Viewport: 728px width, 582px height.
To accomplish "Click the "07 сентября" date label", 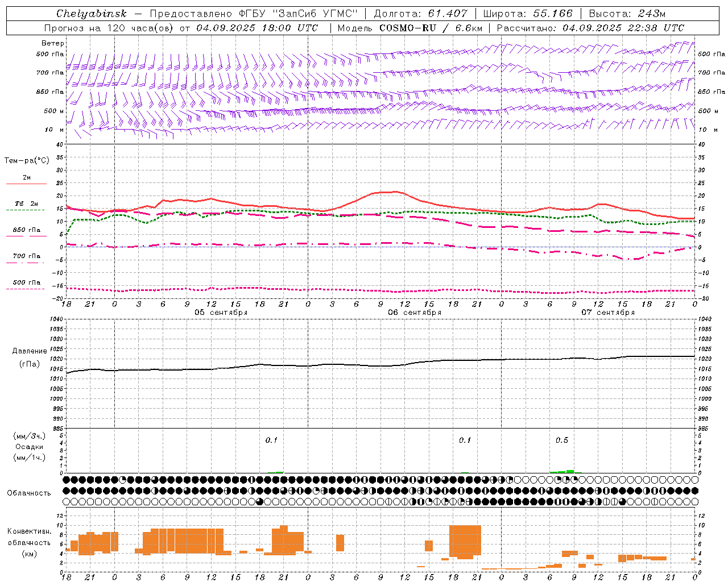I will tap(608, 313).
